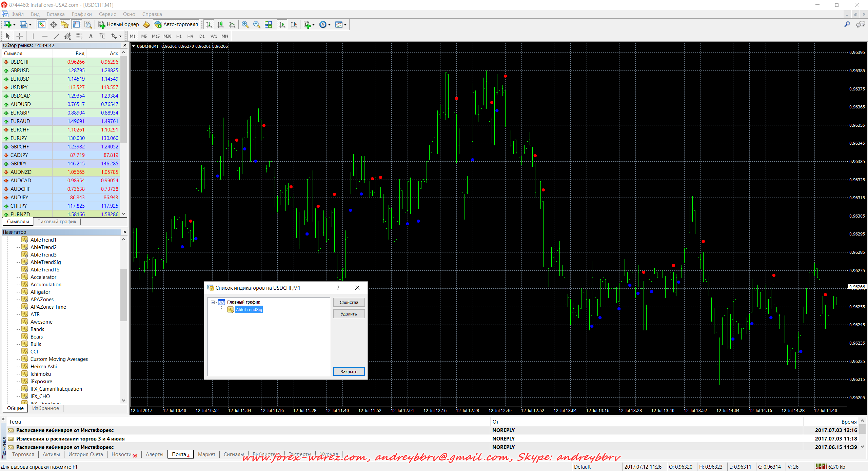868x471 pixels.
Task: Click the Tile Windows icon
Action: [x=268, y=24]
